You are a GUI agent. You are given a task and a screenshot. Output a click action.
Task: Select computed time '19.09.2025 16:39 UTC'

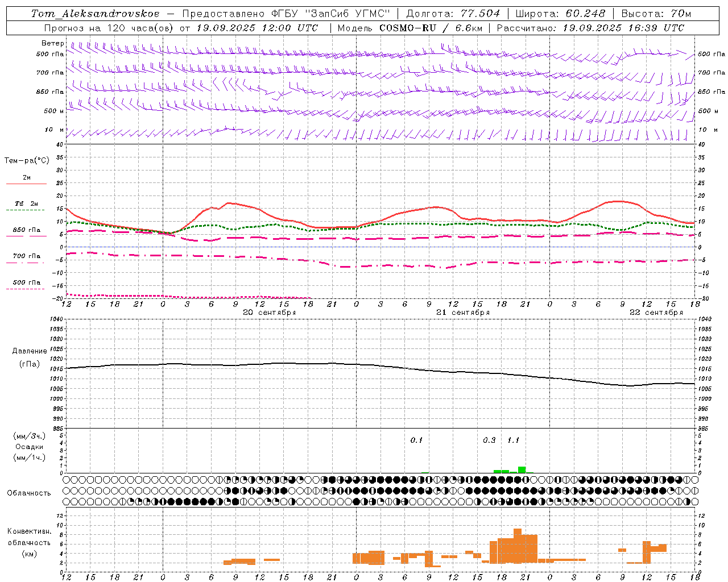[x=623, y=28]
